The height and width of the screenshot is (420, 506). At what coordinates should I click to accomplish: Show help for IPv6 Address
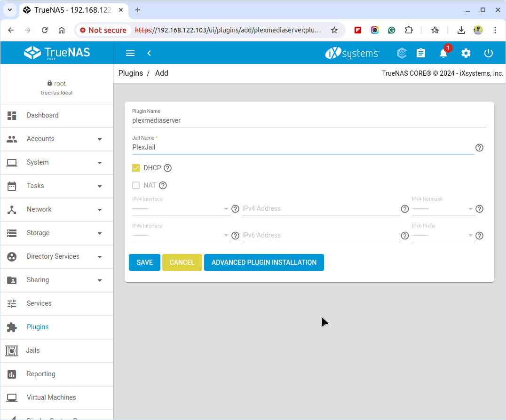[405, 236]
